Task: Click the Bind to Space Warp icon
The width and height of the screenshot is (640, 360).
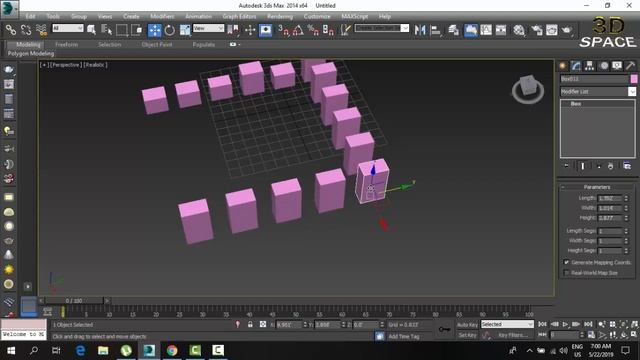Action: 41,30
